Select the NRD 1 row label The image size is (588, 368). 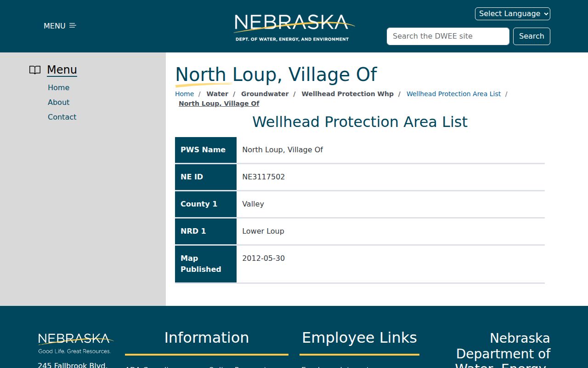point(206,231)
